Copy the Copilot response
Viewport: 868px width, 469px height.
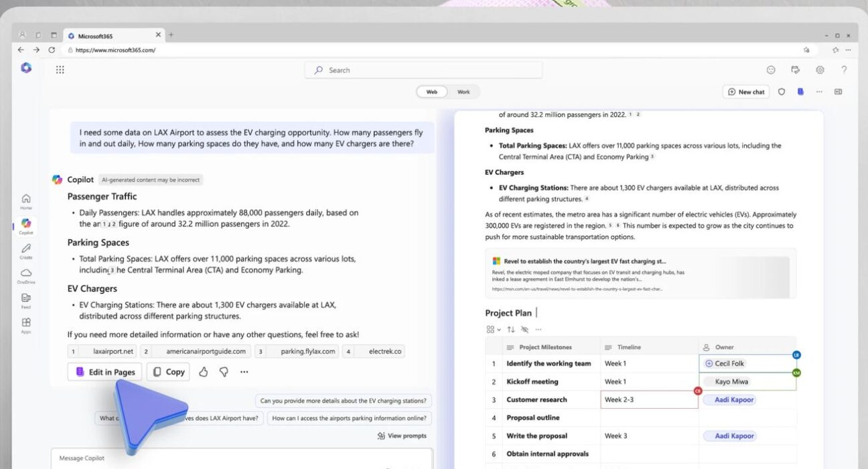click(168, 372)
